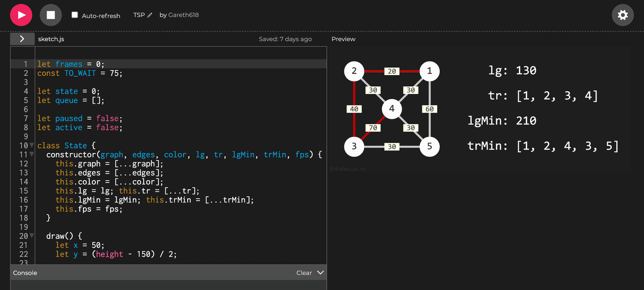Click graph node 5 in preview
Screen dimensions: 644x290
pyautogui.click(x=429, y=146)
